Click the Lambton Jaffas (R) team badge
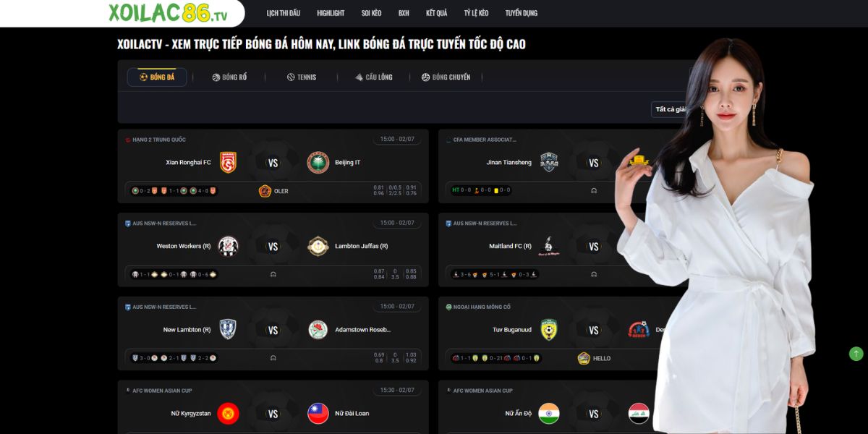The width and height of the screenshot is (868, 434). click(318, 247)
